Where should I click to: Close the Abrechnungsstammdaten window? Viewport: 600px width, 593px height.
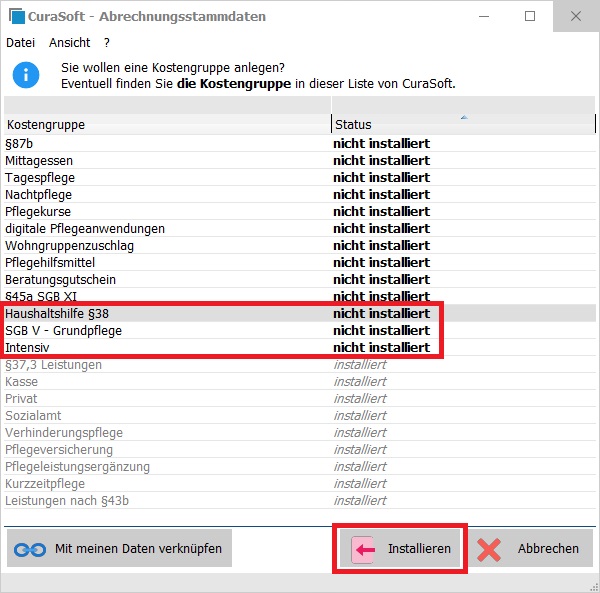(x=576, y=16)
